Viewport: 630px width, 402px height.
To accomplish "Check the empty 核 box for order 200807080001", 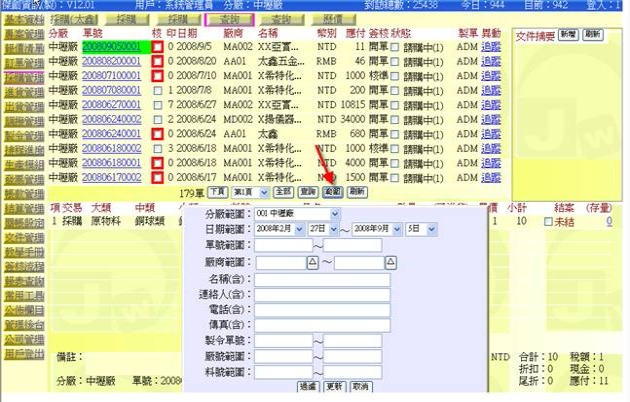I will click(157, 90).
